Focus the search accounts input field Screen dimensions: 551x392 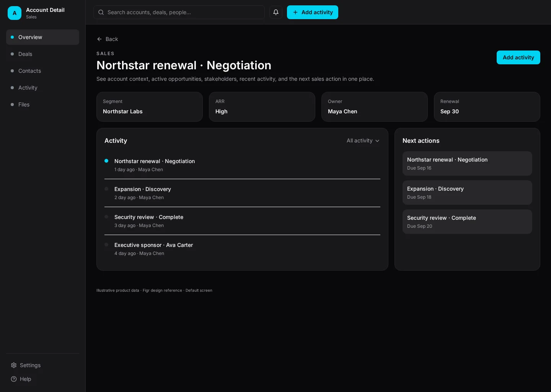(x=179, y=12)
